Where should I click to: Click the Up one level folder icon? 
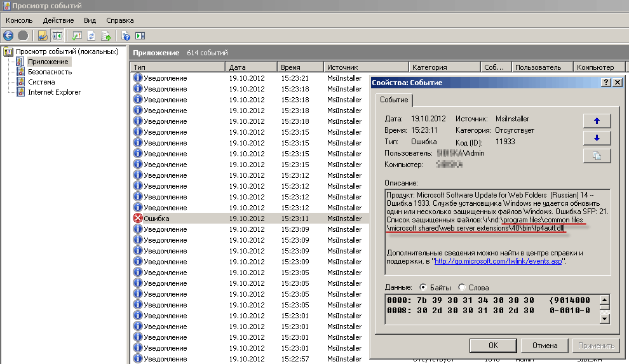click(43, 36)
